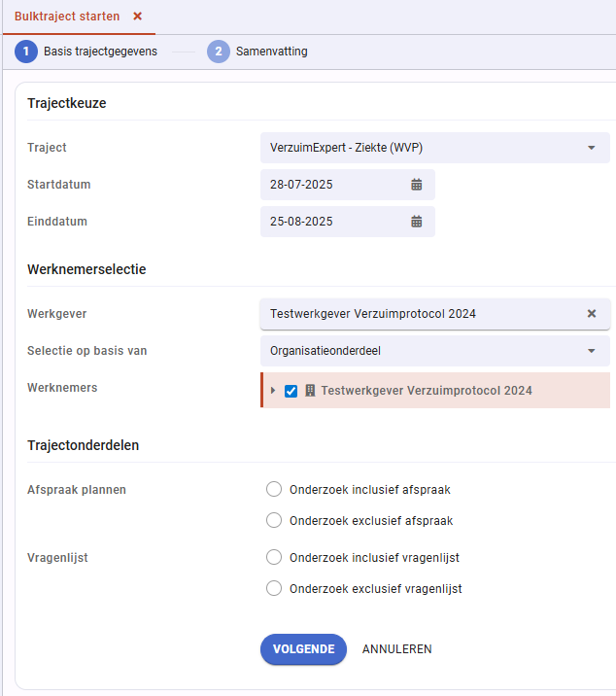Image resolution: width=616 pixels, height=696 pixels.
Task: Open the Selectie op basis van dropdown
Action: pyautogui.click(x=435, y=351)
